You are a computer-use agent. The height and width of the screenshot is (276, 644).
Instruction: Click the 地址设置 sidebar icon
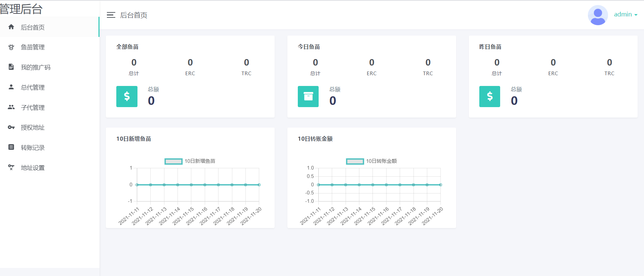(x=11, y=167)
